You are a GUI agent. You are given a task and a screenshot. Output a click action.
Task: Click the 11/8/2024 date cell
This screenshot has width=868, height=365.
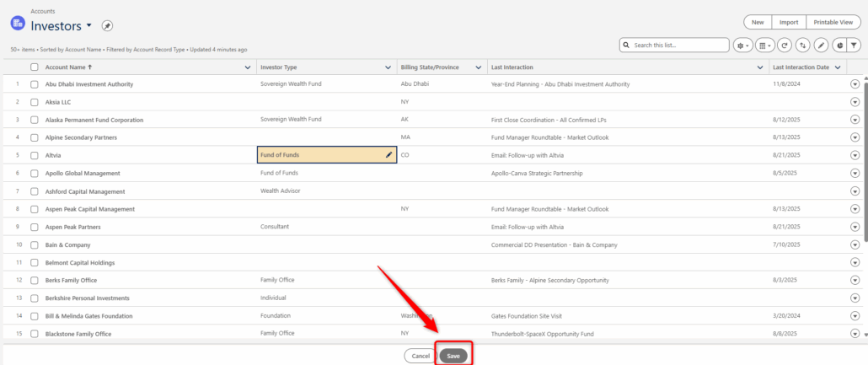786,84
